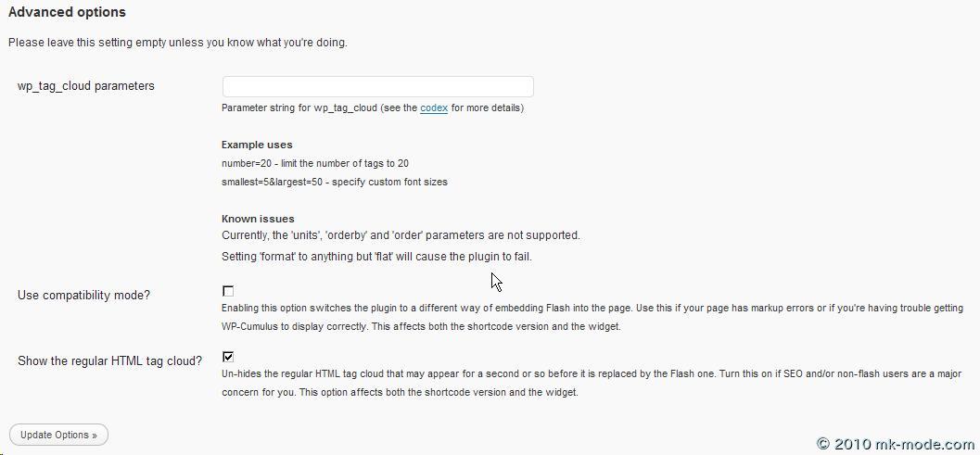
Task: Click the 'Advanced options' heading
Action: point(67,13)
